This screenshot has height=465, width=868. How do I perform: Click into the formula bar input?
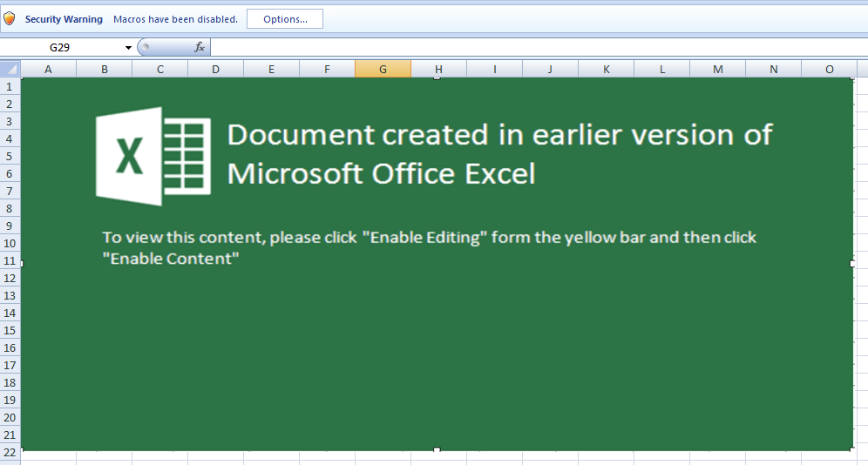pyautogui.click(x=539, y=48)
